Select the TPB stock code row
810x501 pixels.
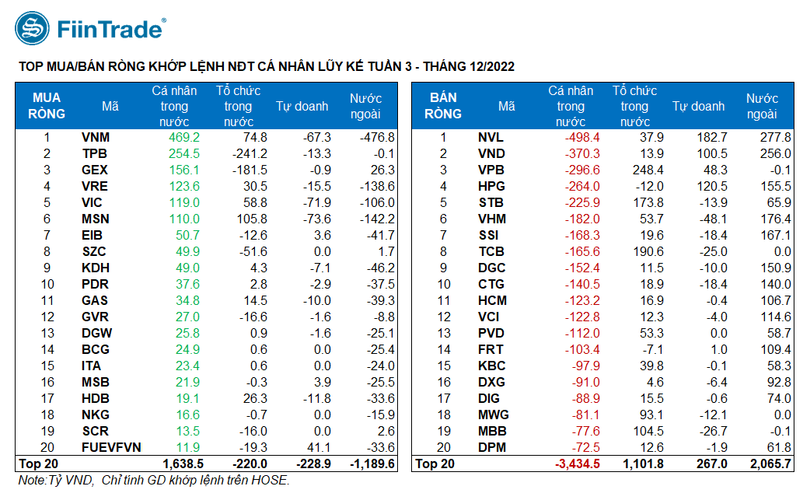click(x=94, y=153)
